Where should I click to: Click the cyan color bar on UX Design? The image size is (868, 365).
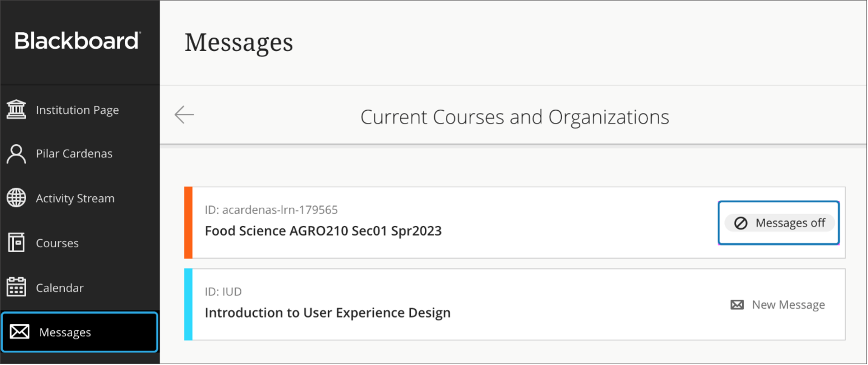point(188,304)
